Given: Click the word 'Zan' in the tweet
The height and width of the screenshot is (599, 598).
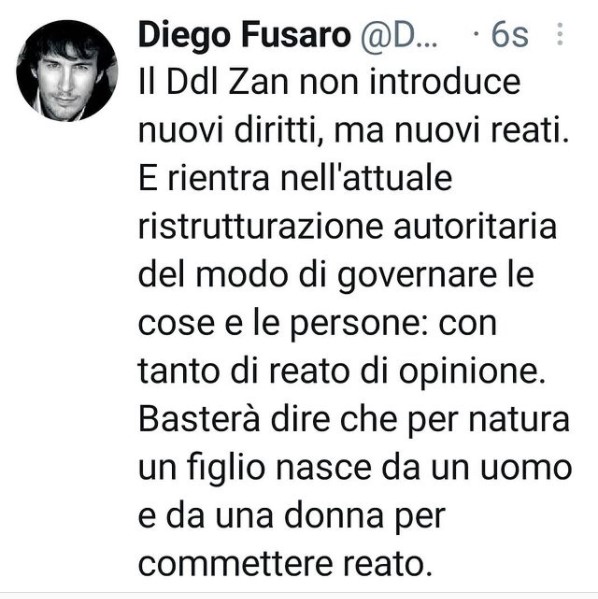Looking at the screenshot, I should [x=258, y=83].
